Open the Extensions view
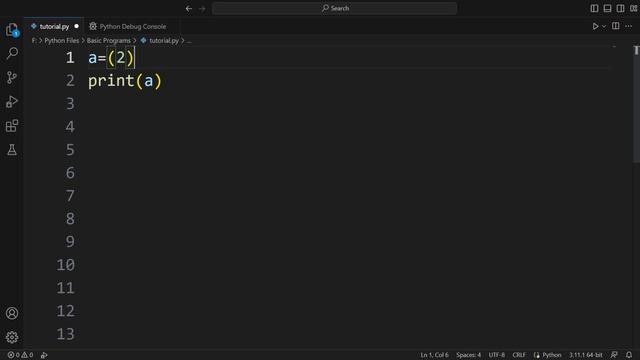The image size is (640, 360). (x=12, y=126)
